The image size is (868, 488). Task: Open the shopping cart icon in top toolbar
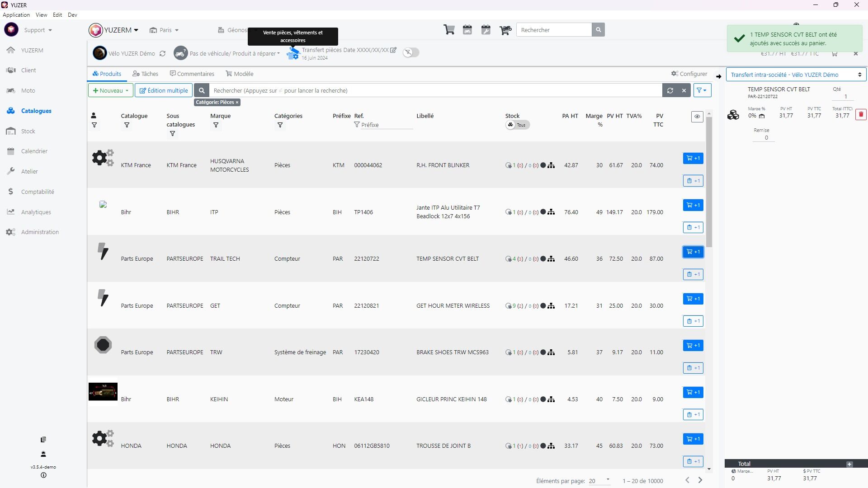[x=449, y=30]
